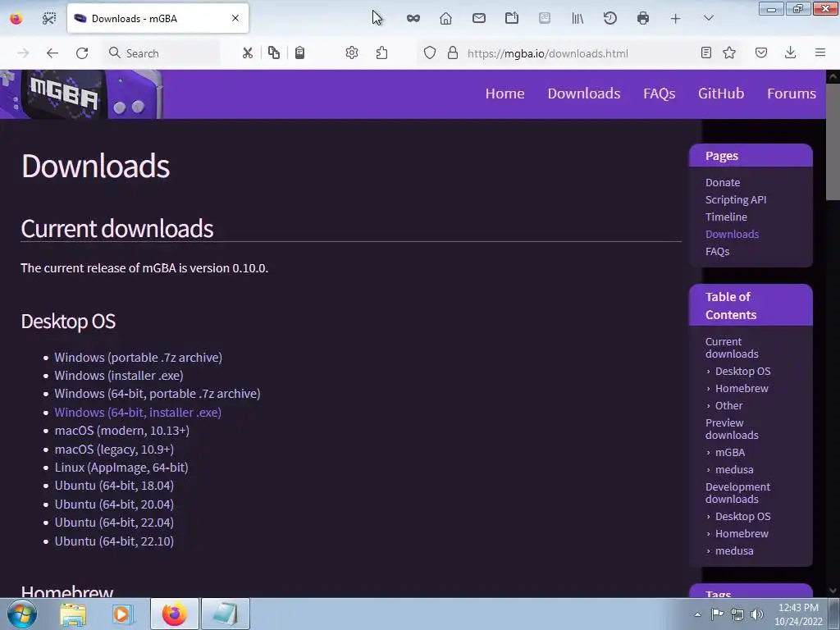The height and width of the screenshot is (630, 840).
Task: Open Downloads in the purple site navigation
Action: [584, 94]
